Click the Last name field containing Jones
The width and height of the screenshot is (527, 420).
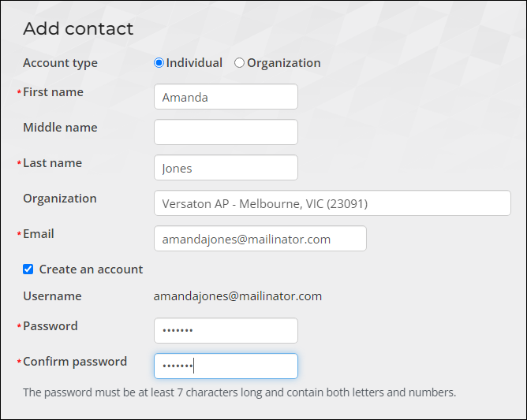coord(226,168)
